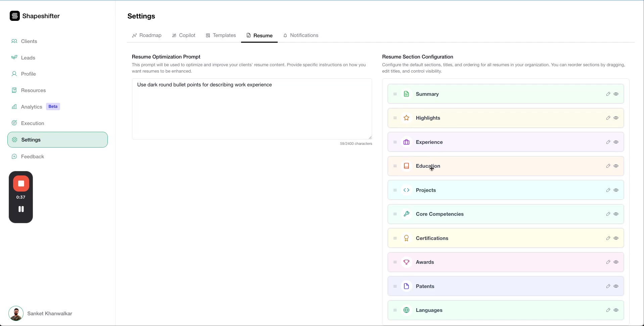Click the Core Competencies wrench icon

pyautogui.click(x=406, y=214)
